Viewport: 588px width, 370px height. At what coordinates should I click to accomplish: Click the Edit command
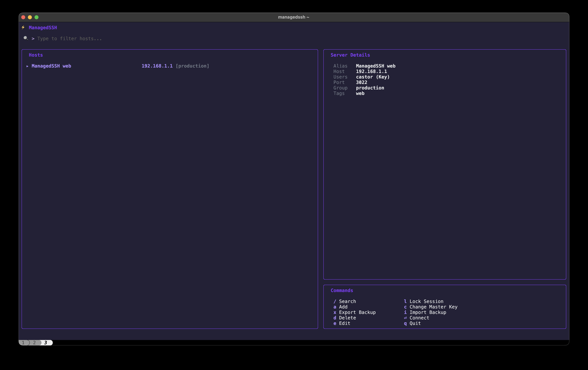pyautogui.click(x=344, y=323)
